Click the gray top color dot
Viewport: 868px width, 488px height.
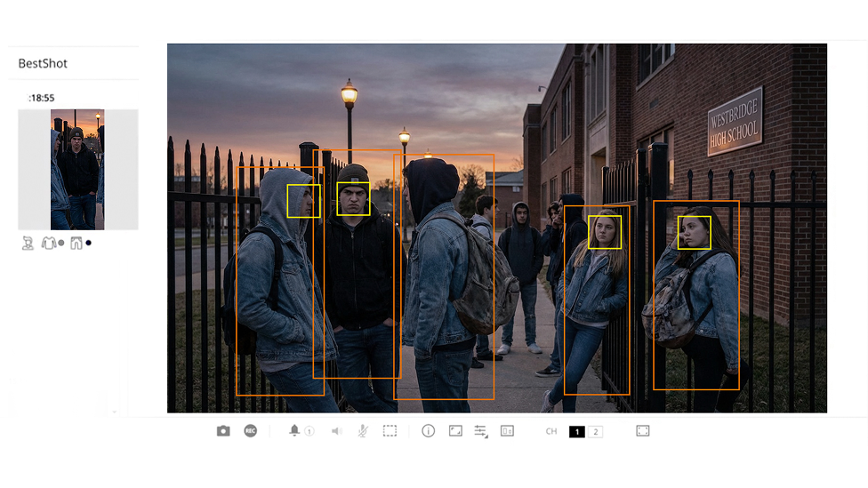click(60, 243)
